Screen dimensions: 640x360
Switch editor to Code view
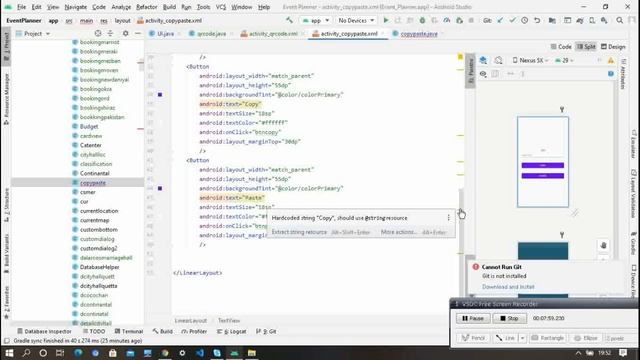[561, 47]
